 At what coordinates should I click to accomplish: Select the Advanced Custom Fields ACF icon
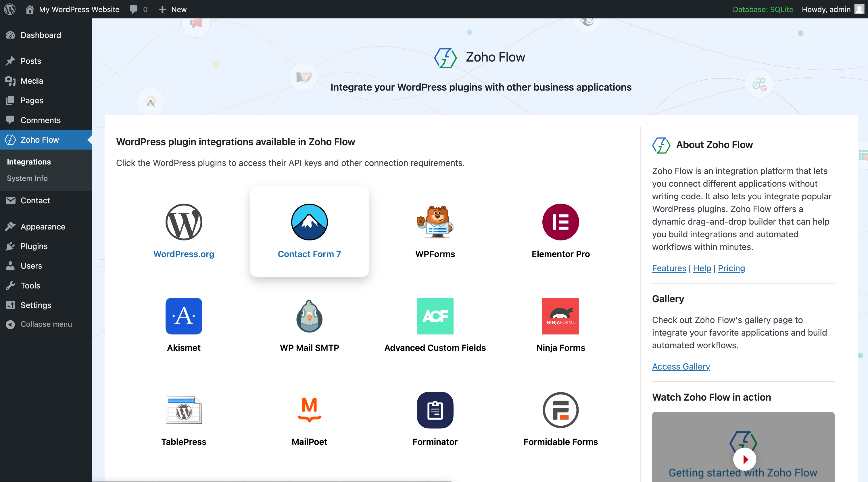[435, 316]
